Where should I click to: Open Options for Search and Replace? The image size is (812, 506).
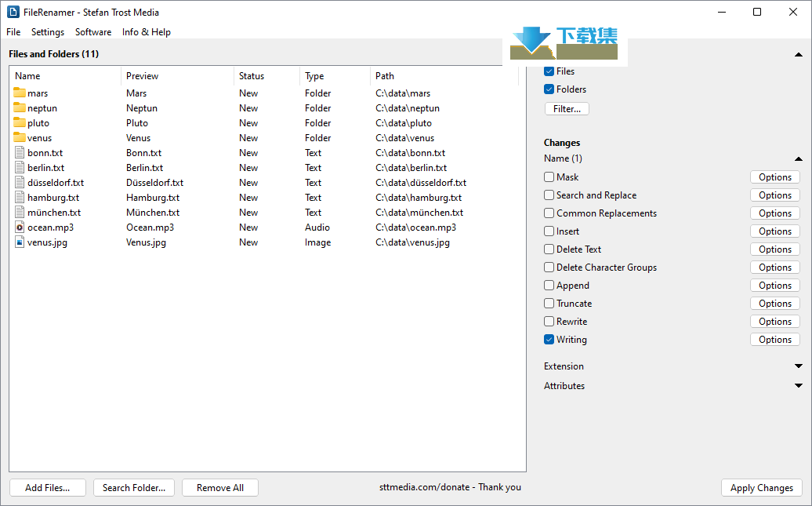(x=775, y=195)
